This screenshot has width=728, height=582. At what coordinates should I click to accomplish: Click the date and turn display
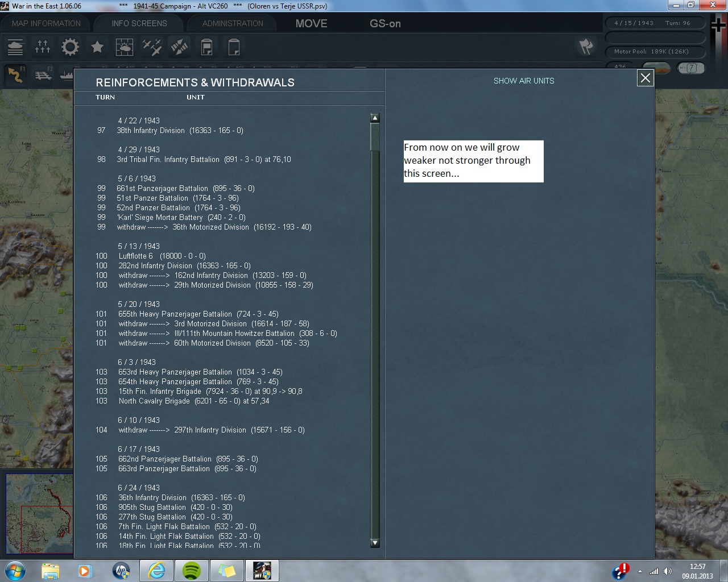(655, 23)
